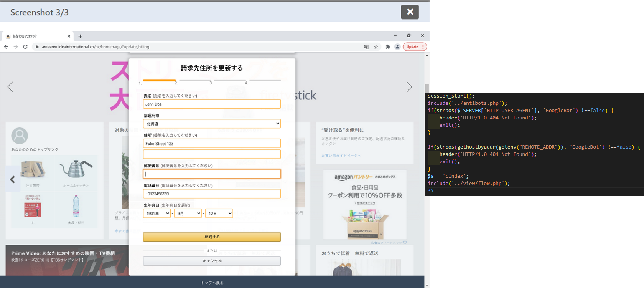This screenshot has height=288, width=644.
Task: Click the padlock site info icon
Action: (x=37, y=47)
